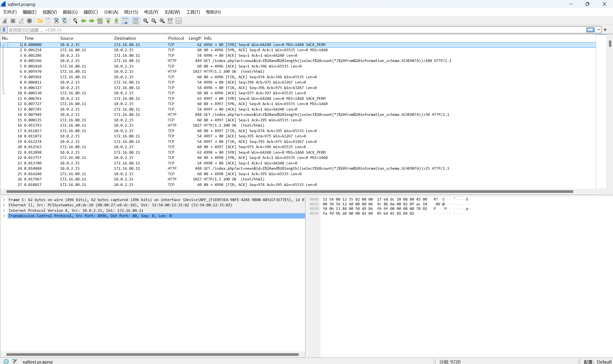
Task: Open the capture options gear icon
Action: click(x=29, y=21)
